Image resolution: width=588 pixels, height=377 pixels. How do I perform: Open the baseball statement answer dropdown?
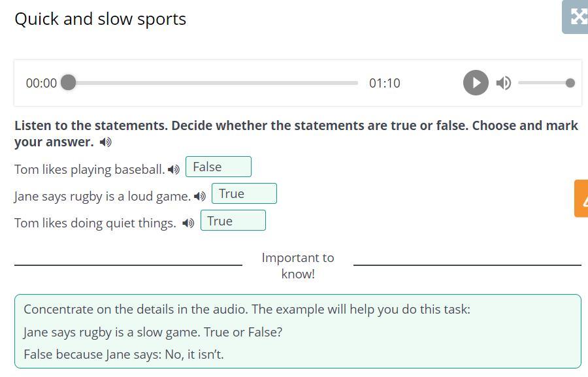pos(218,167)
